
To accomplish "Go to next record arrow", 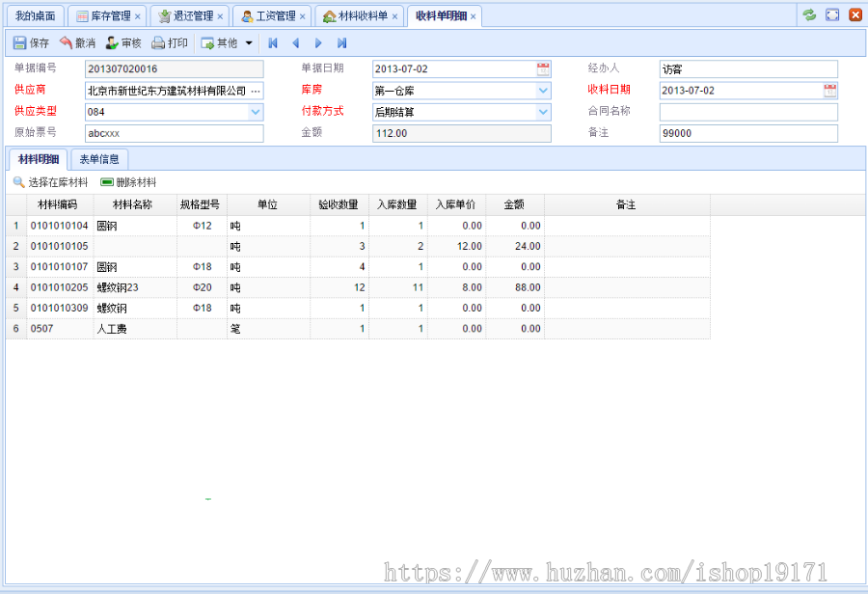I will [x=318, y=43].
